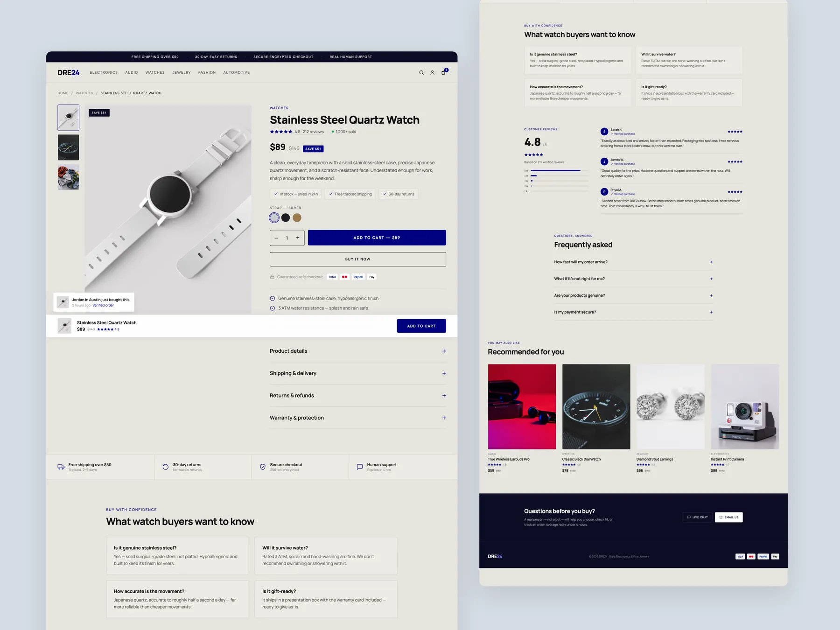The image size is (840, 630).
Task: Open the Audio nav item
Action: pos(132,73)
